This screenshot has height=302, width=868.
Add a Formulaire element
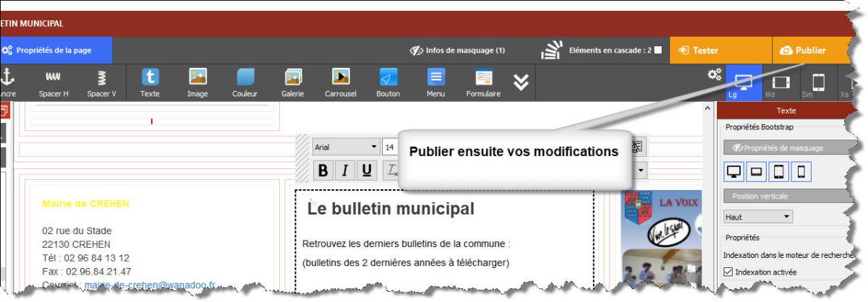click(x=483, y=82)
